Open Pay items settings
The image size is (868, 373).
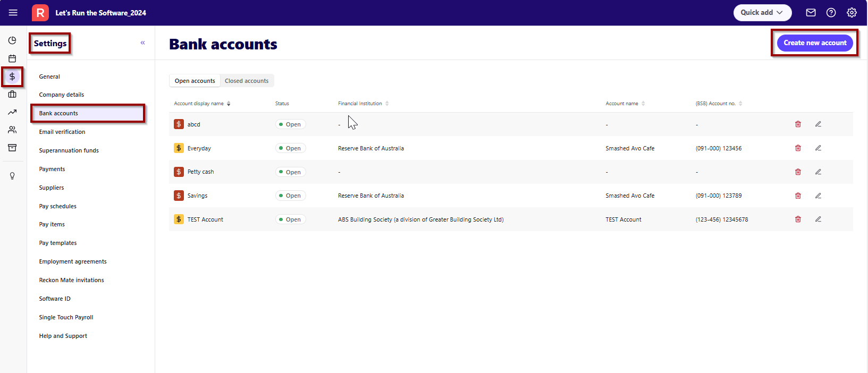pos(52,224)
